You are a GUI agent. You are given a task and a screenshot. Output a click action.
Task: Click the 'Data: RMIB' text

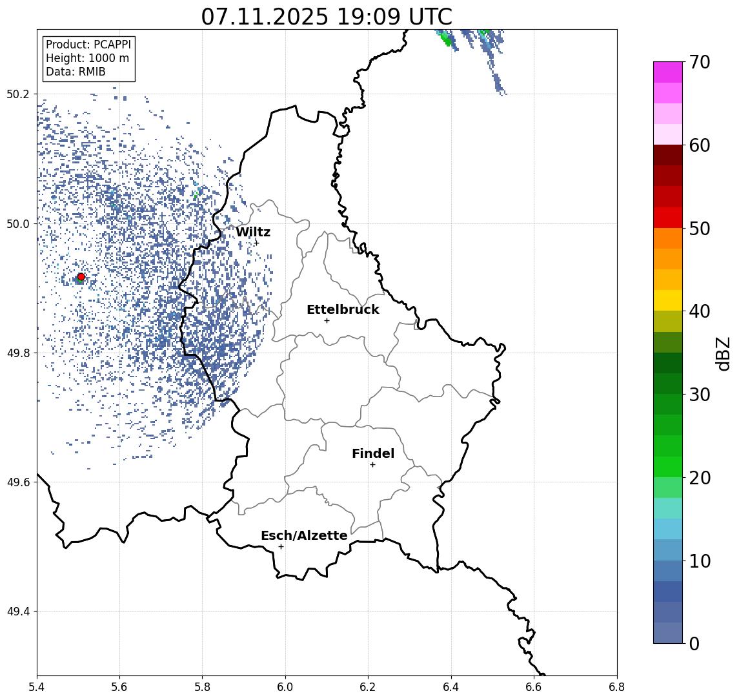pos(76,72)
